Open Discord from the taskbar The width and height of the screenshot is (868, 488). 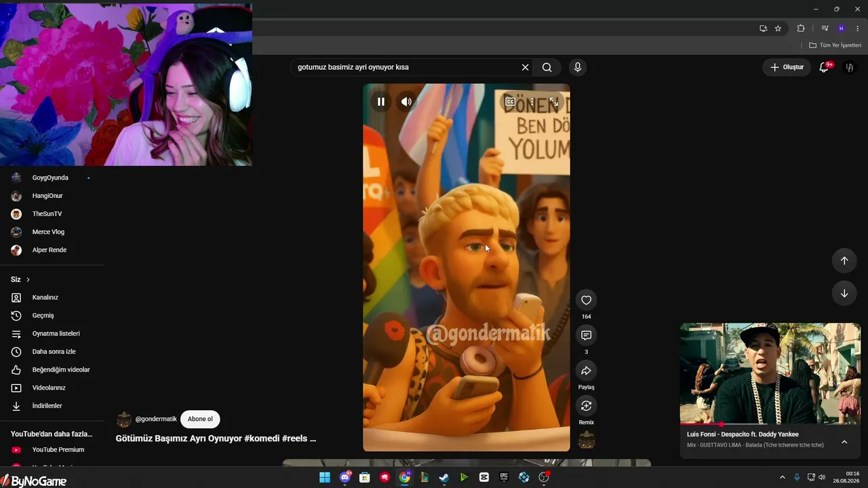point(345,478)
